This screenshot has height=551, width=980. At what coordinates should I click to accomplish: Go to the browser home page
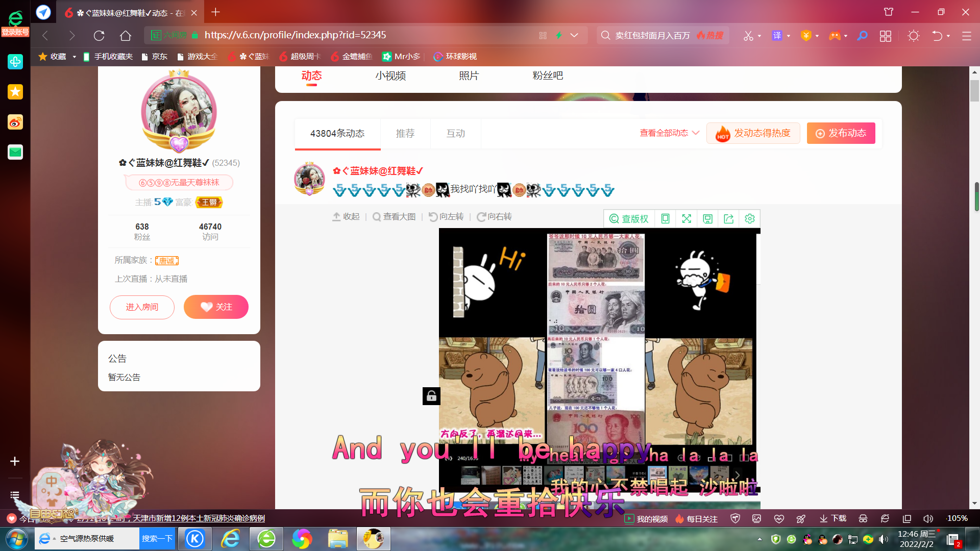tap(126, 36)
